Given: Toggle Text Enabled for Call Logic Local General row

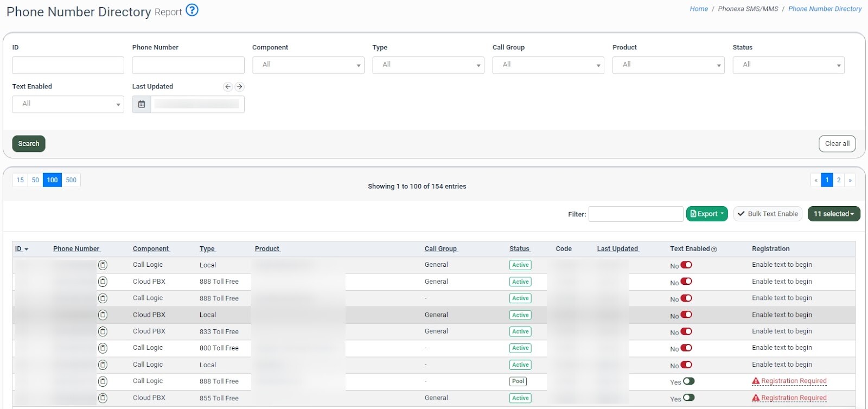Looking at the screenshot, I should coord(686,265).
